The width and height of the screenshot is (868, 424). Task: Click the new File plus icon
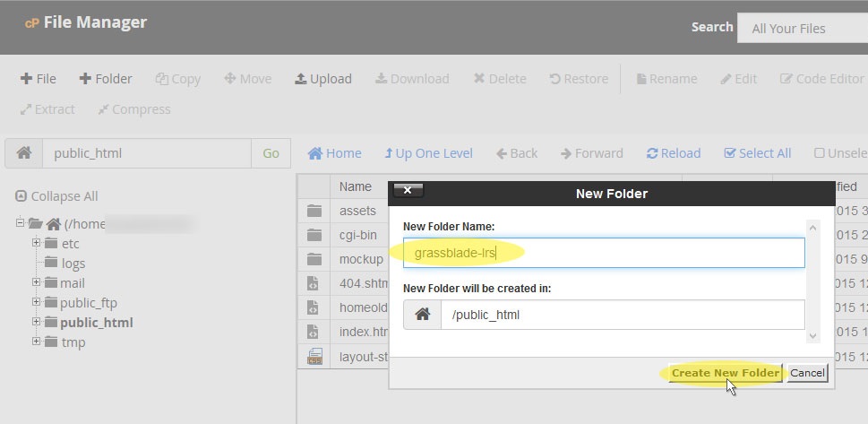(27, 79)
